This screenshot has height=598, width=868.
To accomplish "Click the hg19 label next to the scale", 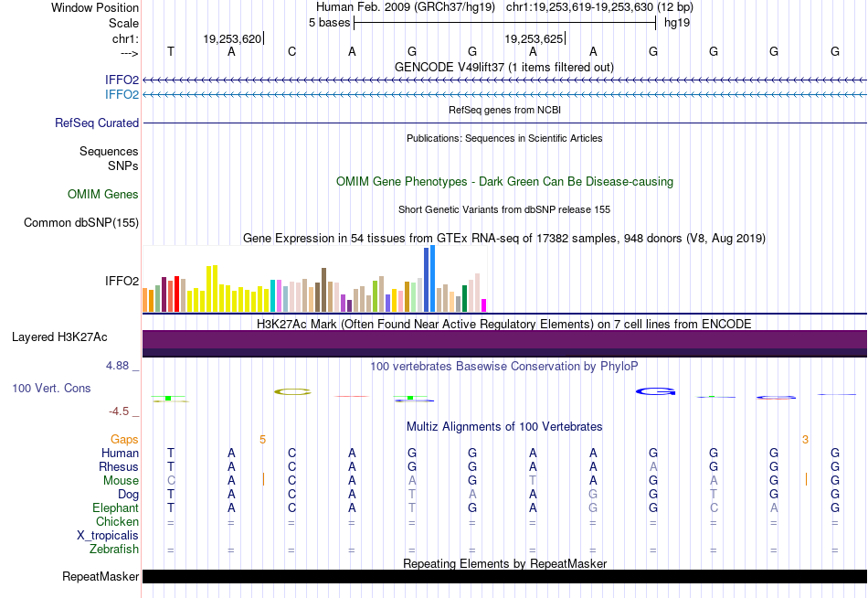I will coord(677,23).
